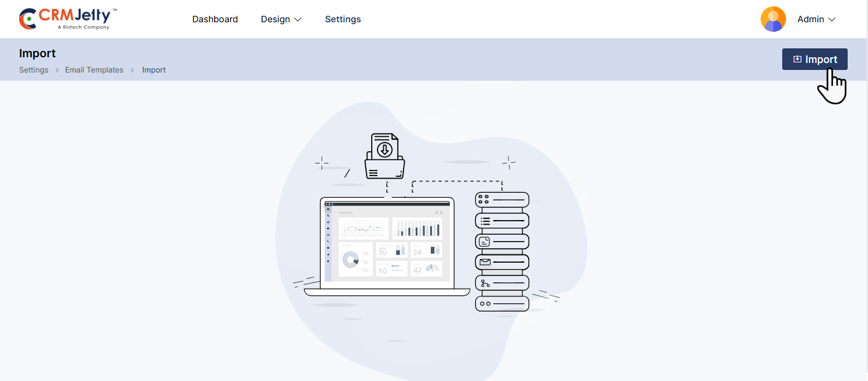This screenshot has height=381, width=868.
Task: Click the donut chart on the laptop screen
Action: [350, 260]
